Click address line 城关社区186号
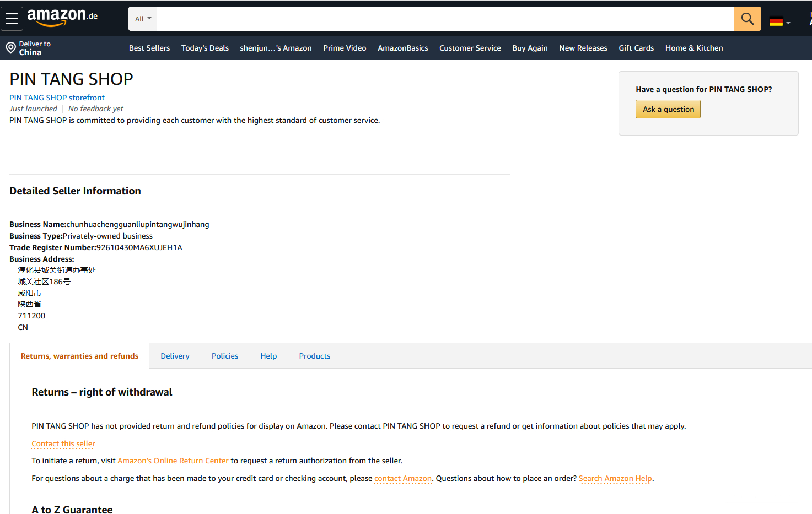The image size is (812, 514). tap(44, 282)
